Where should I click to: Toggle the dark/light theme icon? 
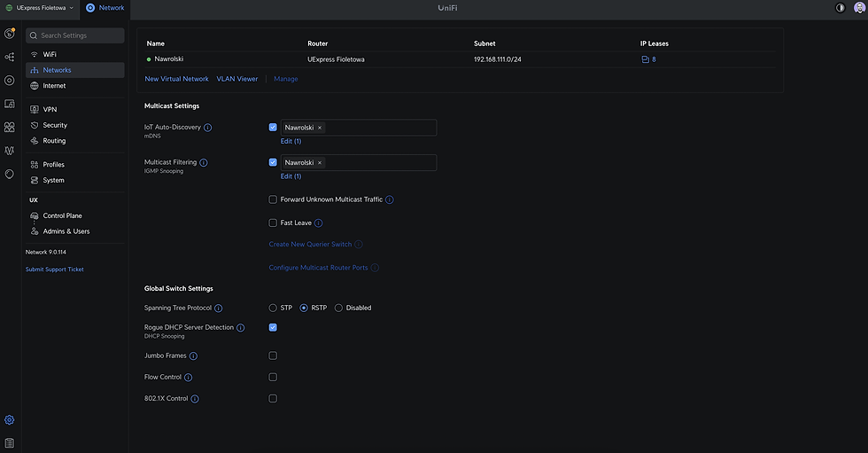coord(841,8)
